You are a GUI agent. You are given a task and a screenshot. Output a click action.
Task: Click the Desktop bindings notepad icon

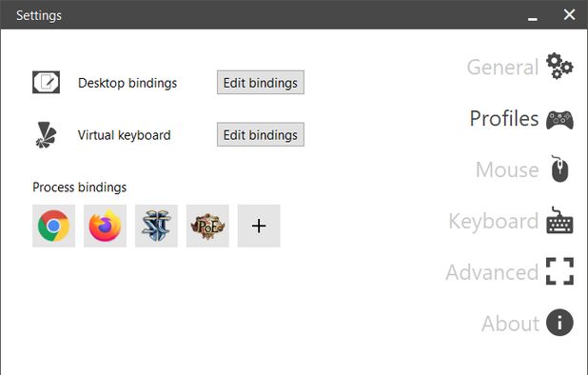click(x=46, y=82)
